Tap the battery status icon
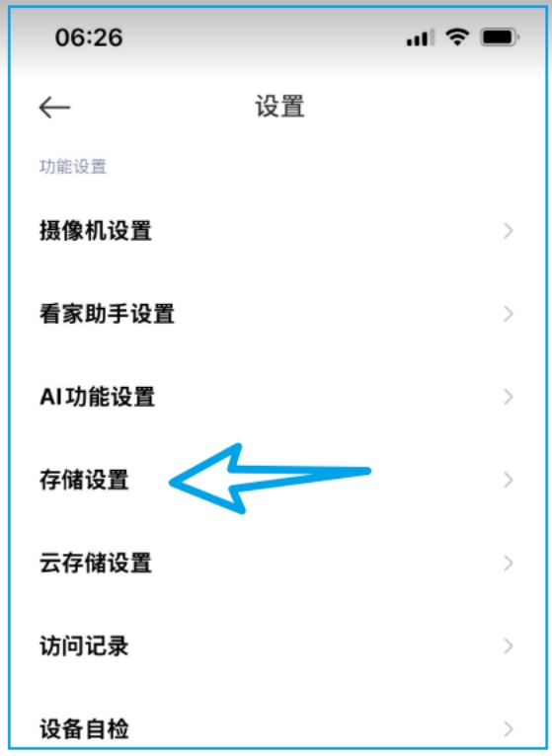This screenshot has height=756, width=552. click(x=500, y=38)
